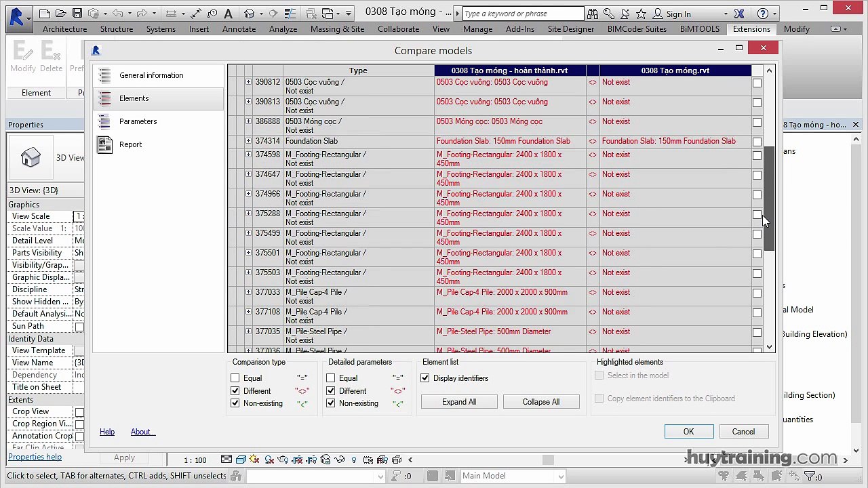Screen dimensions: 868x488
Task: Open the Help link in the dialog
Action: pyautogui.click(x=107, y=432)
